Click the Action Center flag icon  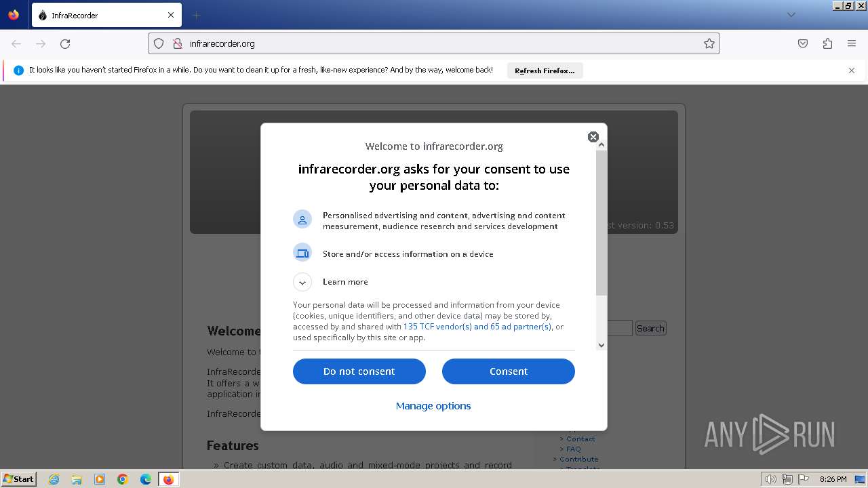[x=804, y=479]
